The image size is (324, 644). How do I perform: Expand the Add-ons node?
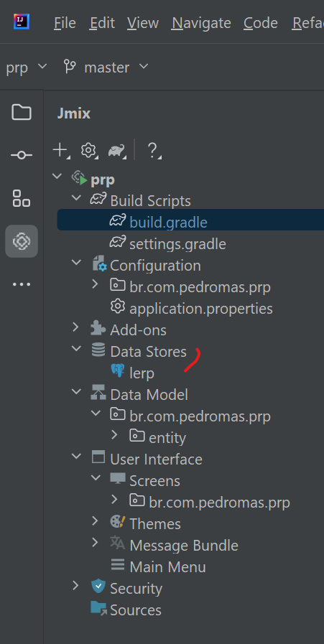(75, 327)
